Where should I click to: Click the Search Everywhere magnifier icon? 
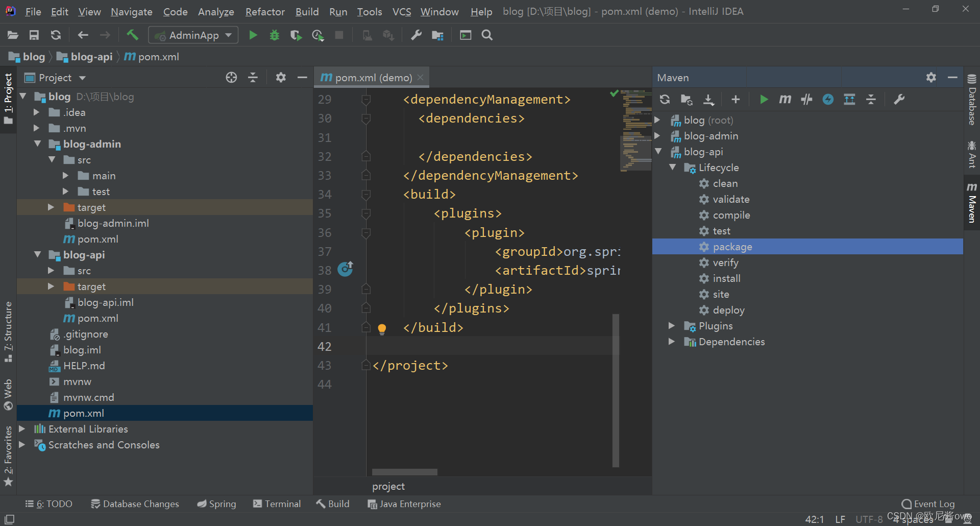tap(487, 35)
